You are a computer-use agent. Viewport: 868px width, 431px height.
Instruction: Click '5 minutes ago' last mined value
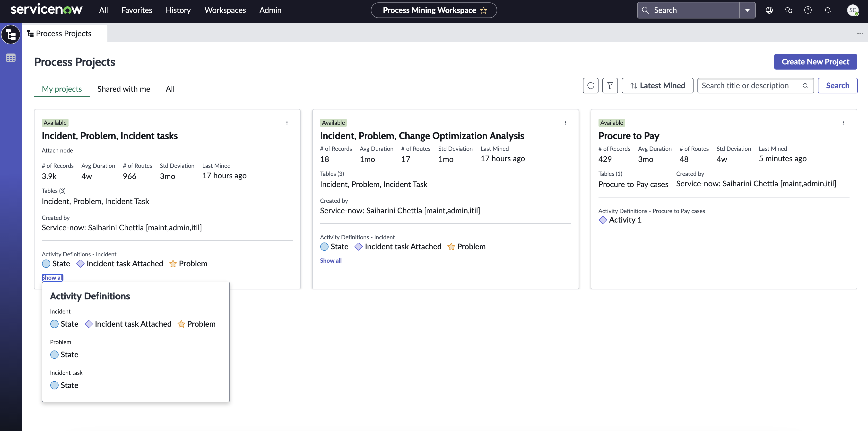pos(782,159)
